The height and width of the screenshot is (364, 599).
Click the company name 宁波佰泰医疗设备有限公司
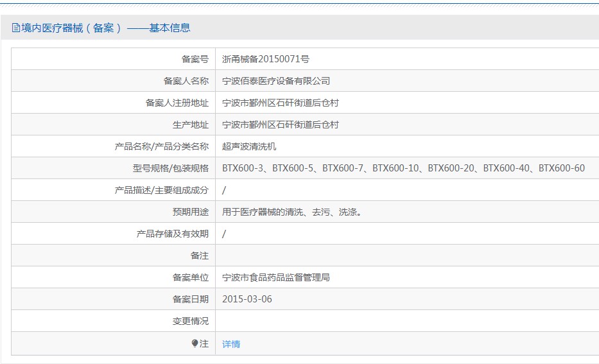(276, 81)
